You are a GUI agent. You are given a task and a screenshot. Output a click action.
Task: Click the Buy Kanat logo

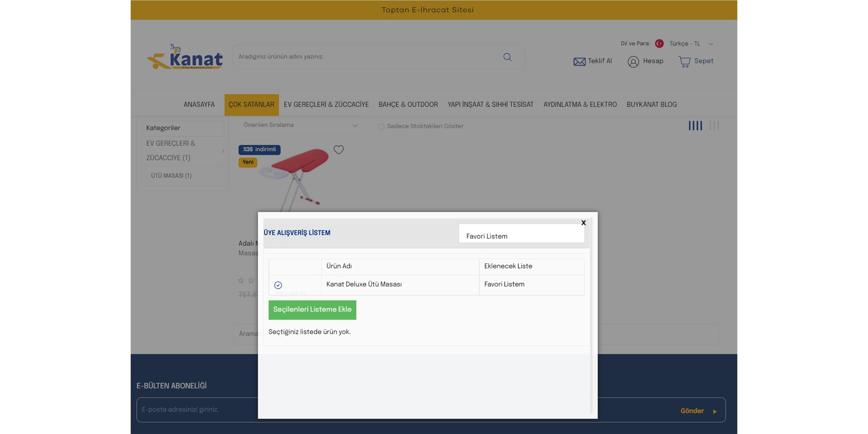pos(185,56)
